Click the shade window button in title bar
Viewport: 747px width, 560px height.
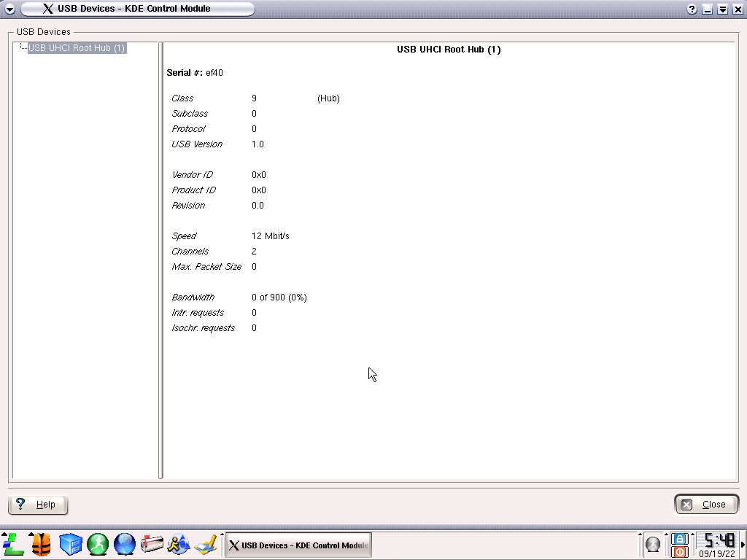[722, 9]
